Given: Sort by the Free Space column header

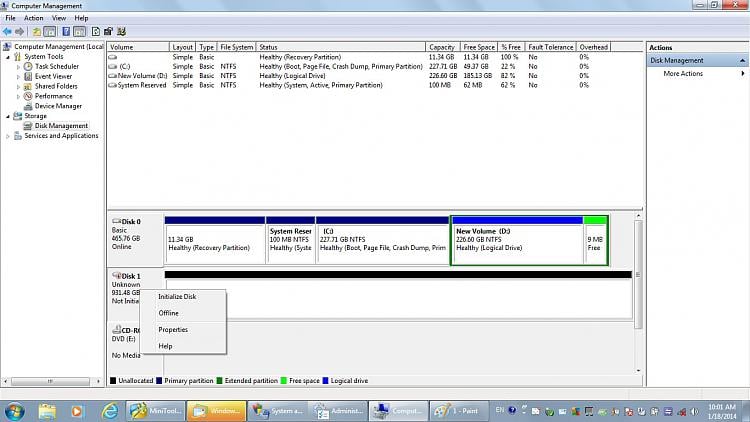Looking at the screenshot, I should 478,47.
